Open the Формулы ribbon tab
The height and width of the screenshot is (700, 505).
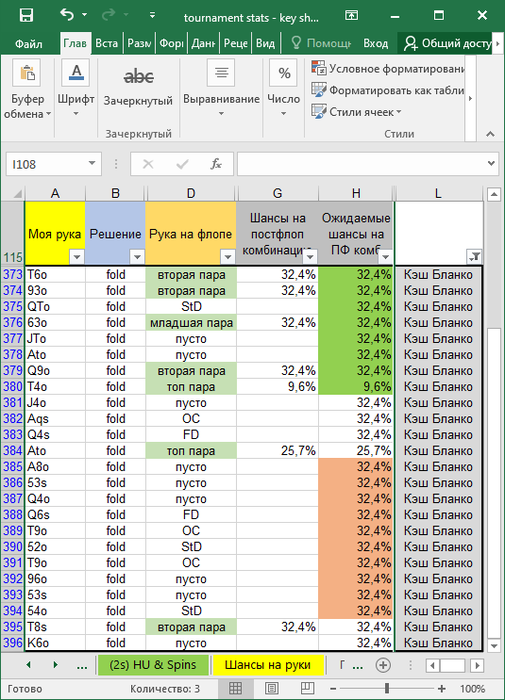[171, 43]
